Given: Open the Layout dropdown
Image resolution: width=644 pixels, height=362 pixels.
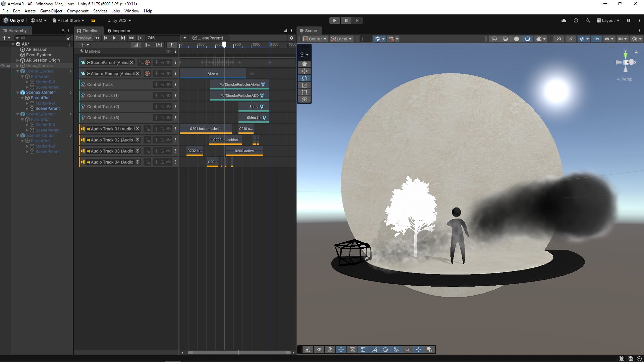Looking at the screenshot, I should pyautogui.click(x=608, y=20).
